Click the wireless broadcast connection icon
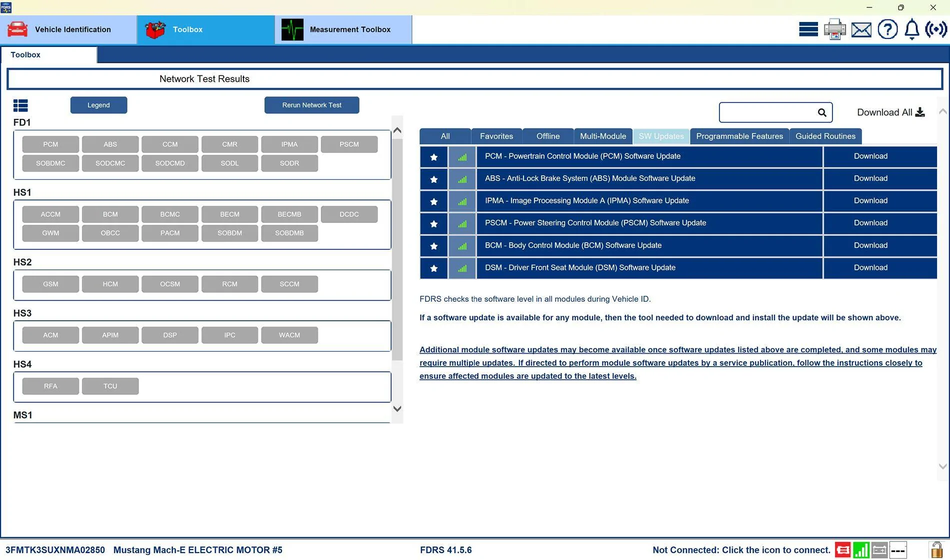Screen dimensions: 950x560 935,29
